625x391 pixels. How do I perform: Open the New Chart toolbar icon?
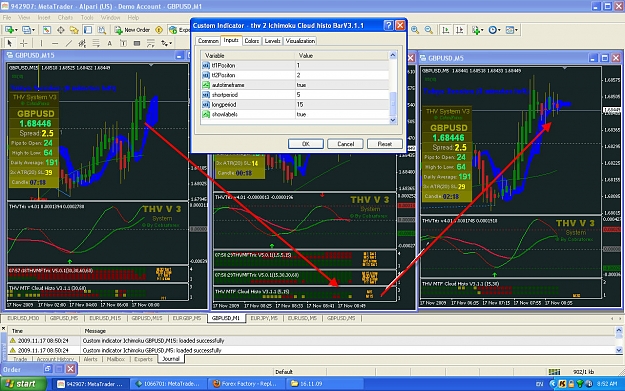[x=9, y=30]
